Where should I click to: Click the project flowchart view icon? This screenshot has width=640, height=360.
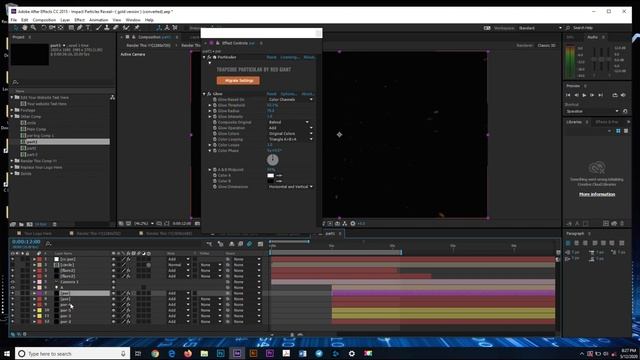tap(112, 97)
